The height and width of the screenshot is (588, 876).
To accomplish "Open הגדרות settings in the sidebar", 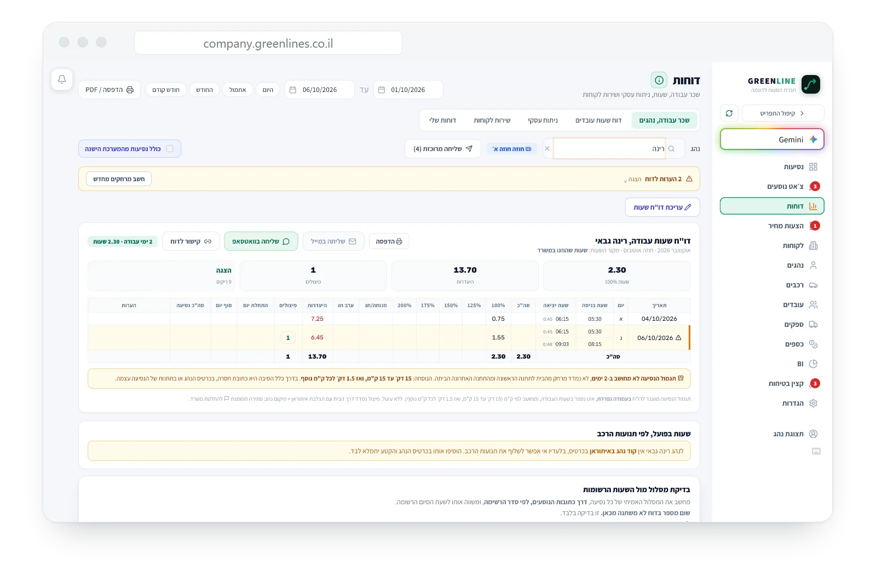I will point(772,403).
